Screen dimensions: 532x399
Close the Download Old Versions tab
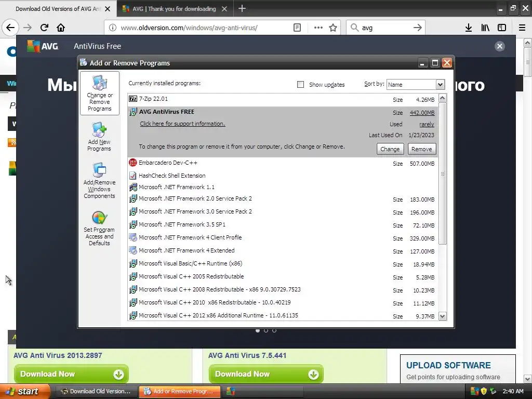click(x=108, y=9)
